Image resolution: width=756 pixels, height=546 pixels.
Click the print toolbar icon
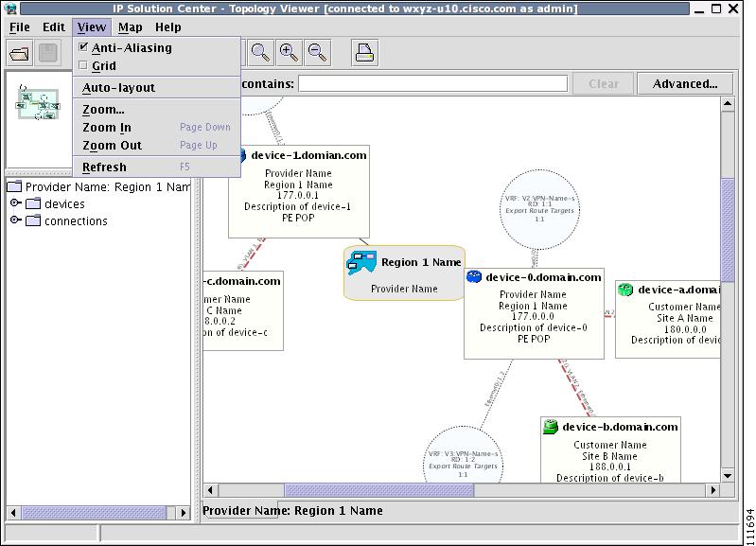point(364,53)
